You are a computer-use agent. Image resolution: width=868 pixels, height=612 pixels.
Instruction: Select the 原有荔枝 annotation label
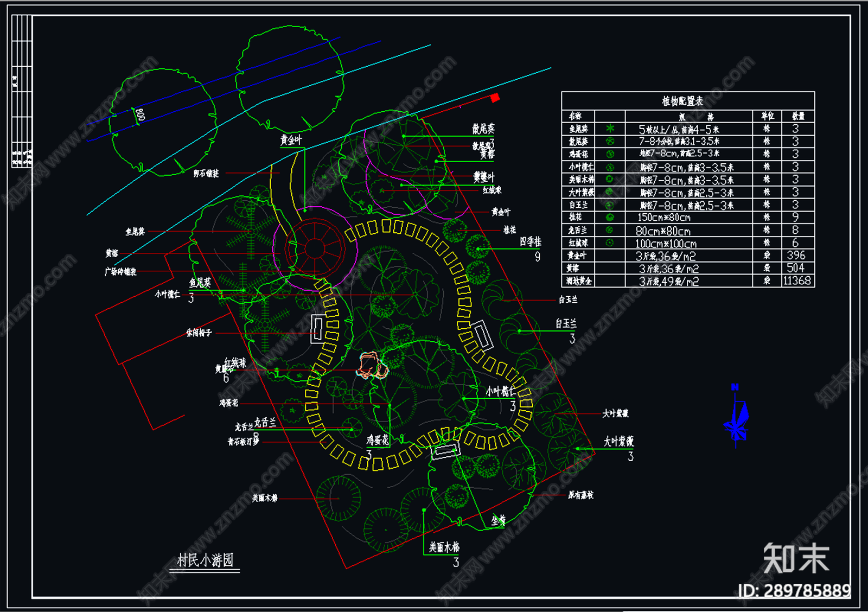point(580,495)
